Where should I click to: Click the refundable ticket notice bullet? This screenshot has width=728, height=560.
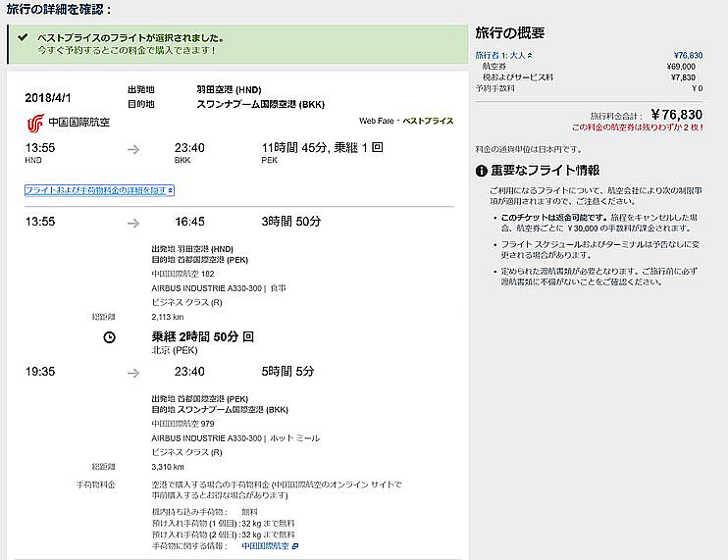coord(598,223)
